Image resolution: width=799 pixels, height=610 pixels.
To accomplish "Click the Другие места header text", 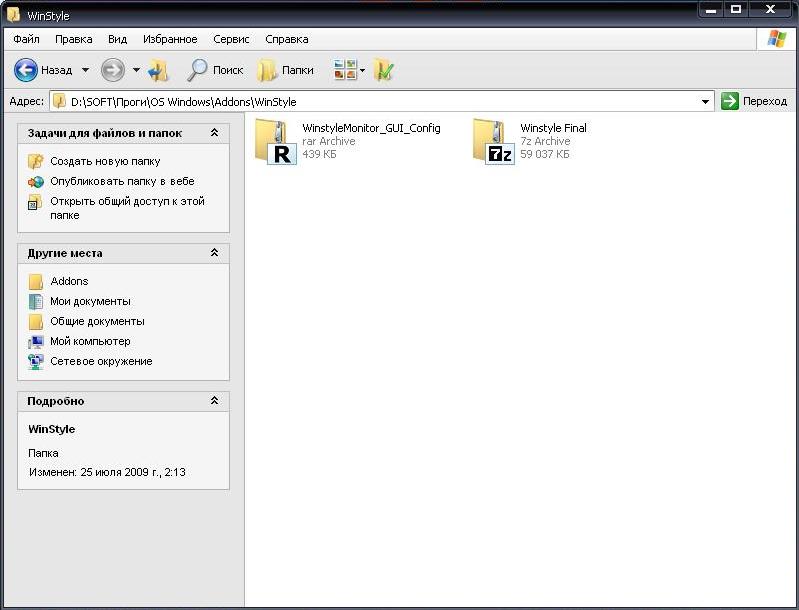I will click(65, 253).
